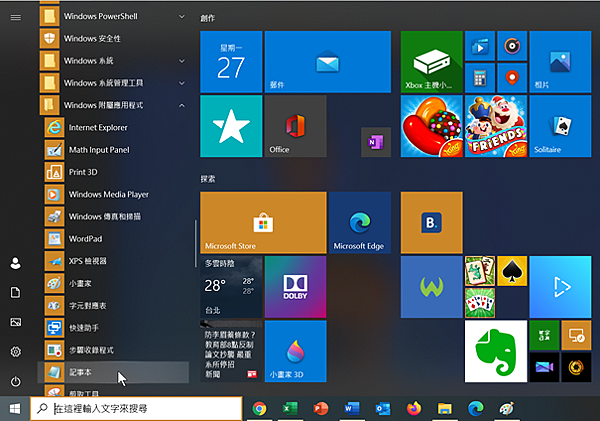Open Chrome from the taskbar

[259, 409]
